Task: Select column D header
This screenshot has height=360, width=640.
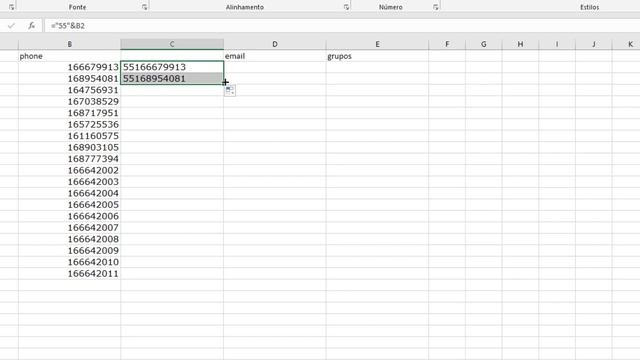Action: click(275, 44)
